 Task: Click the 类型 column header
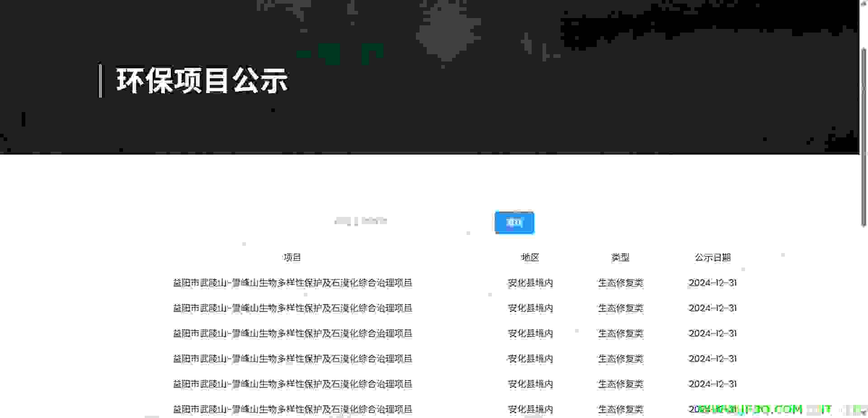[620, 258]
